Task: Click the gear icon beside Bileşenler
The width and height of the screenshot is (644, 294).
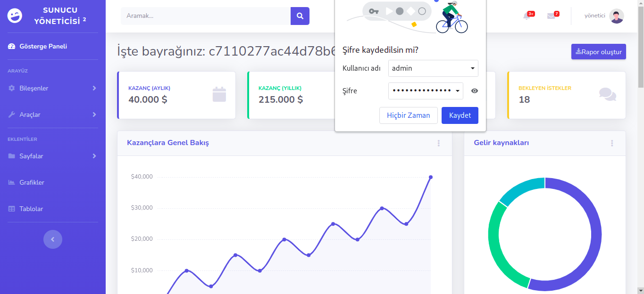Action: pyautogui.click(x=12, y=88)
